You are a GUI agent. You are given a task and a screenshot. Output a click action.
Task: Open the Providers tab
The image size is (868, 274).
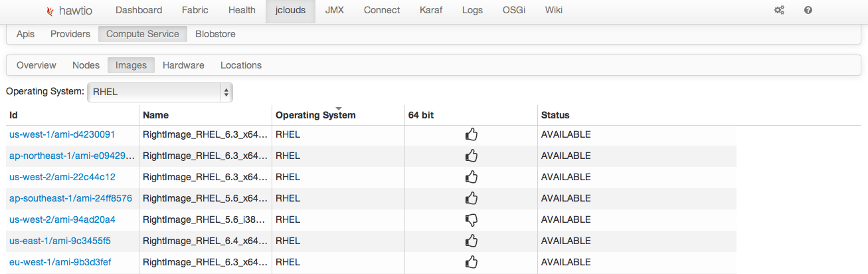click(70, 34)
